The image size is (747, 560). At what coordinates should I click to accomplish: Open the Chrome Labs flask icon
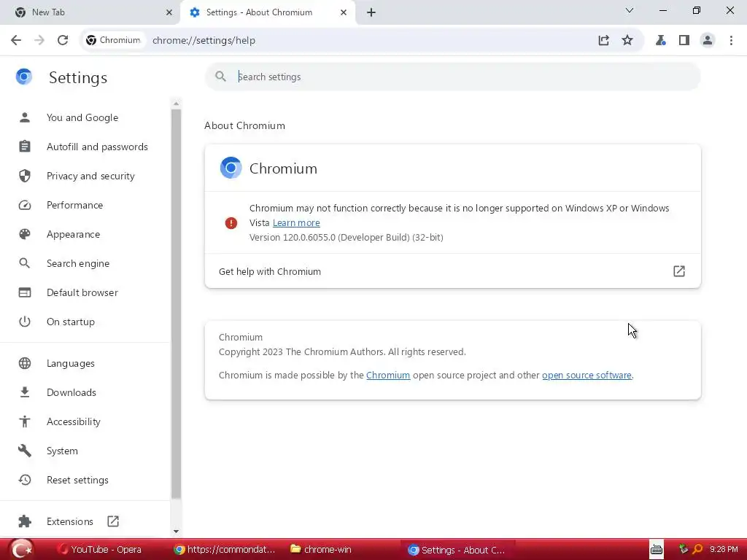tap(660, 40)
